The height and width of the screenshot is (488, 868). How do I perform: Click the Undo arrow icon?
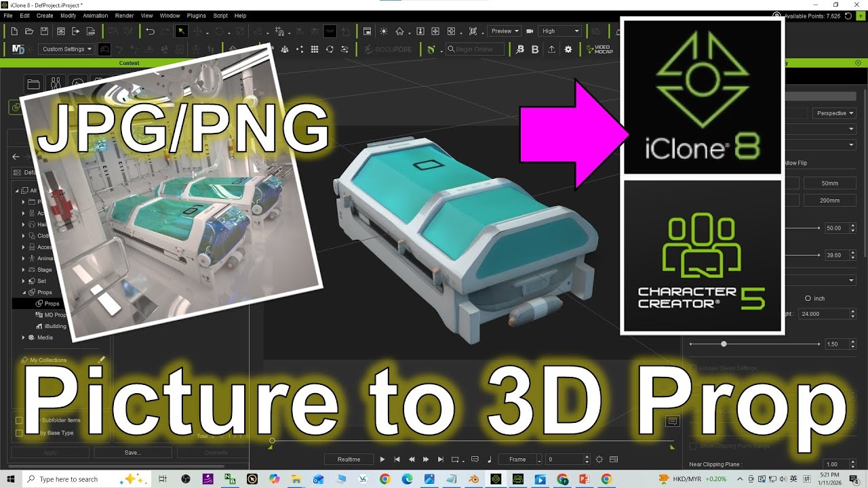coord(150,31)
